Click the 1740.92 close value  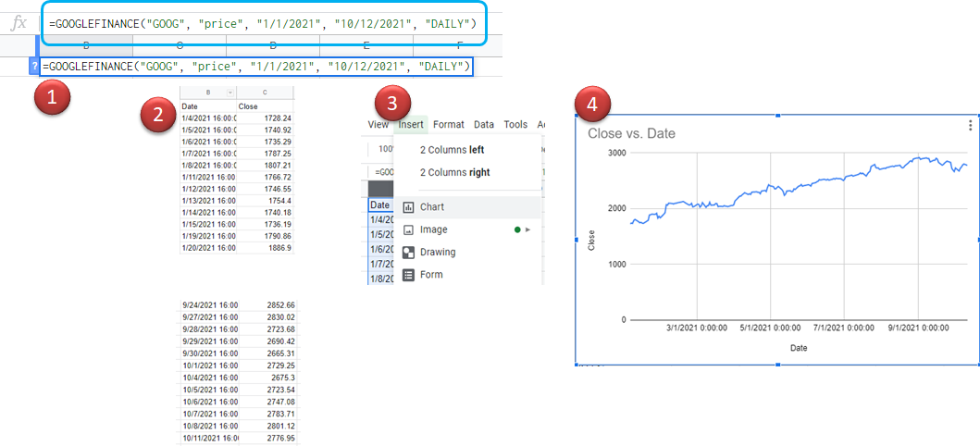click(x=279, y=130)
